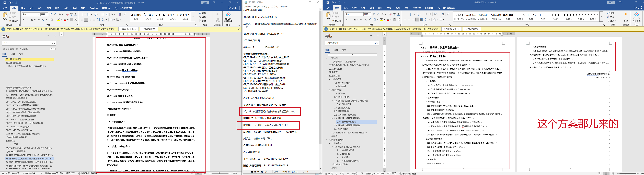Save the 兴拓投标文件 document with floppy icon
This screenshot has width=644, height=175.
(x=328, y=3)
